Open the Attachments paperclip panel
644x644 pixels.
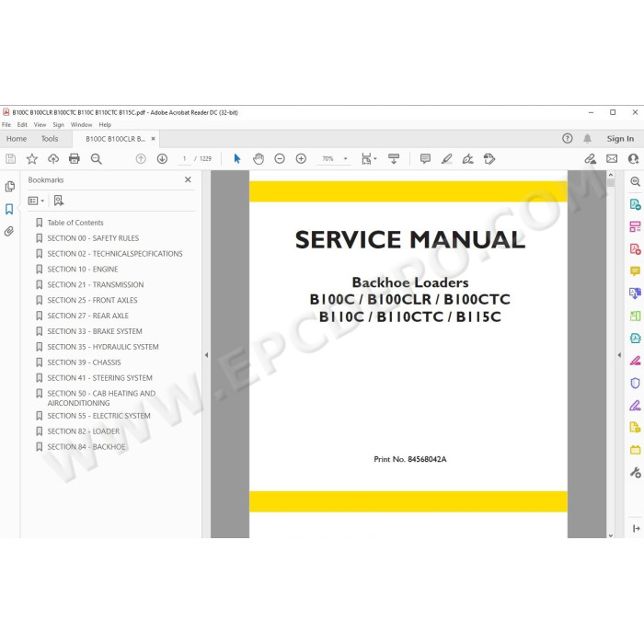click(x=9, y=231)
